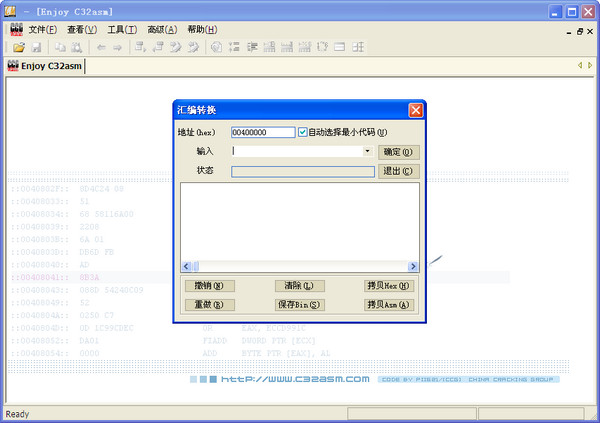600x423 pixels.
Task: Click the 撤销(N) undo button
Action: [x=209, y=286]
